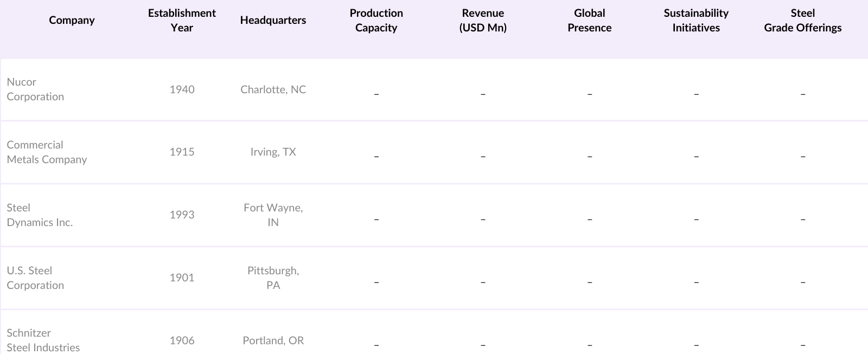The width and height of the screenshot is (868, 354).
Task: Click the Revenue (USD Mn) column header
Action: pos(483,20)
